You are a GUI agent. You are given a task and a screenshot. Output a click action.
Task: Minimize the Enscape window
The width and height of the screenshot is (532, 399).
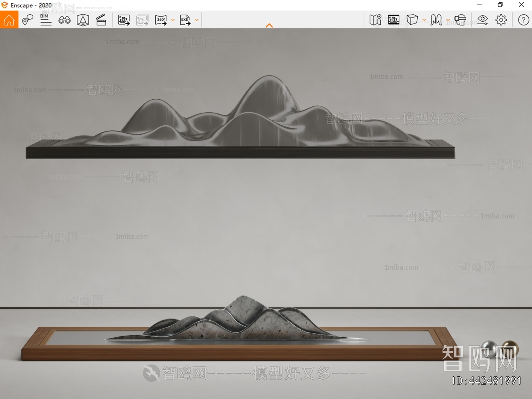479,5
